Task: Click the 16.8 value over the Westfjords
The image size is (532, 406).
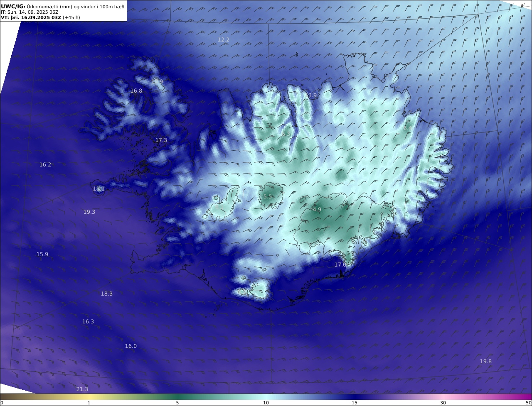Action: (x=136, y=91)
